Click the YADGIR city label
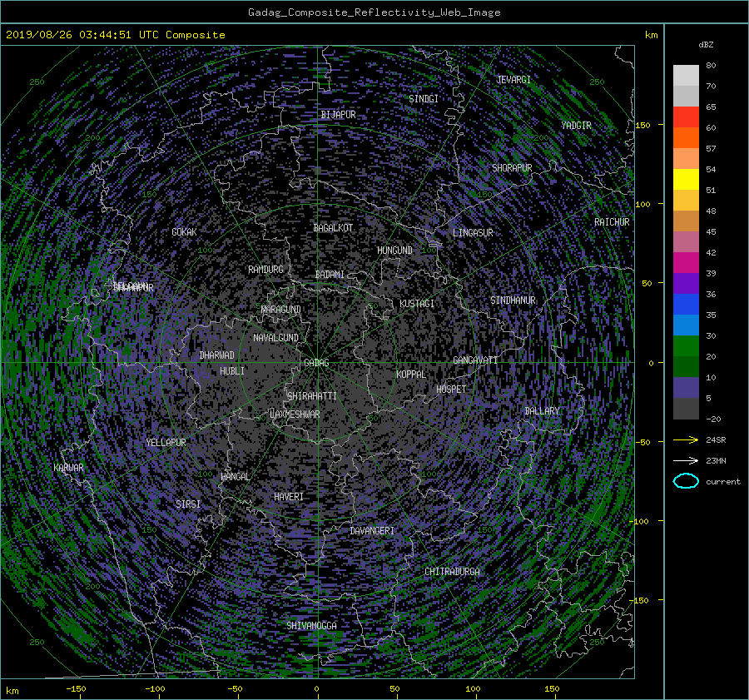Screen dimensions: 749x700 (x=576, y=126)
